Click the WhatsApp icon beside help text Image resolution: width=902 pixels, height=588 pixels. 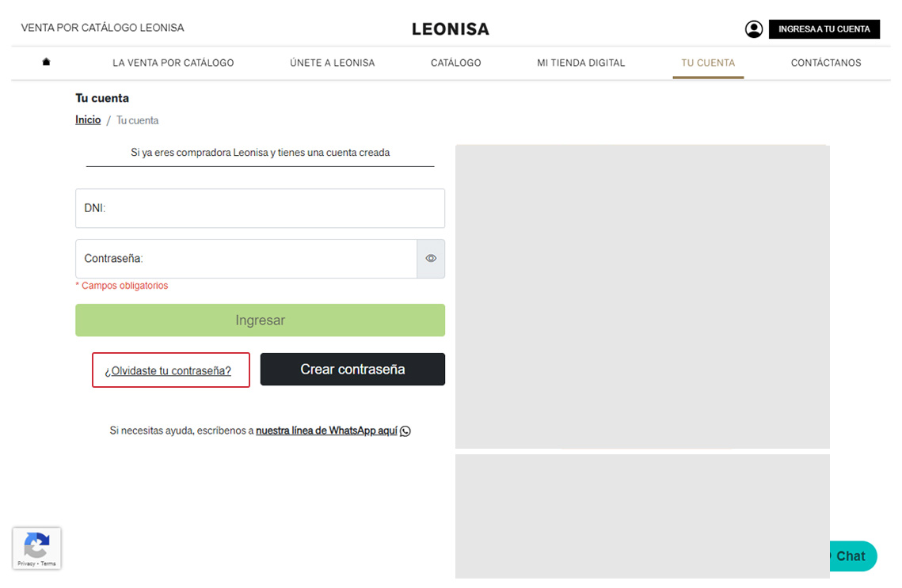tap(405, 431)
